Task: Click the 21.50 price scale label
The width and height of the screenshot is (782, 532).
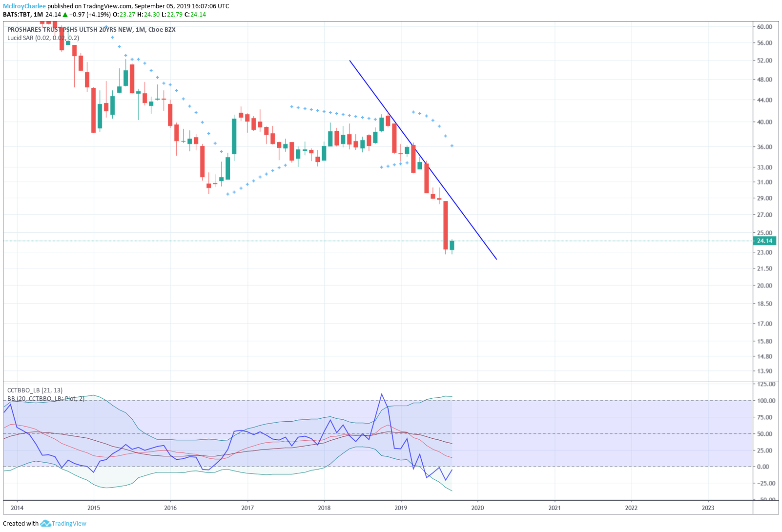Action: 764,268
